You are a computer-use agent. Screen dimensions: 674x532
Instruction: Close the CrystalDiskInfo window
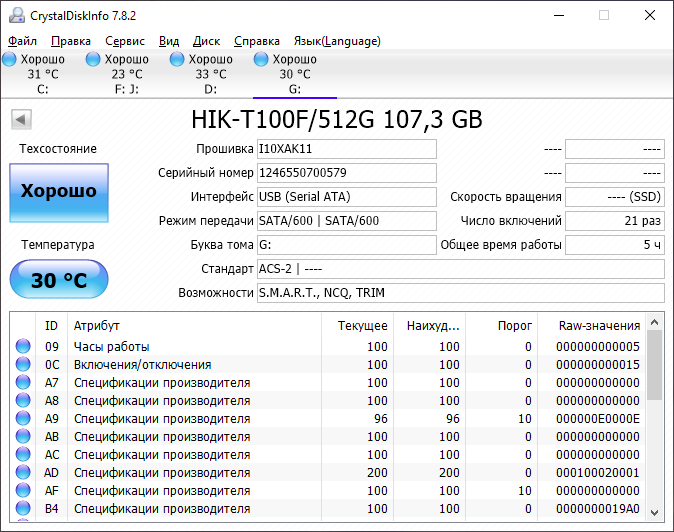tap(650, 15)
